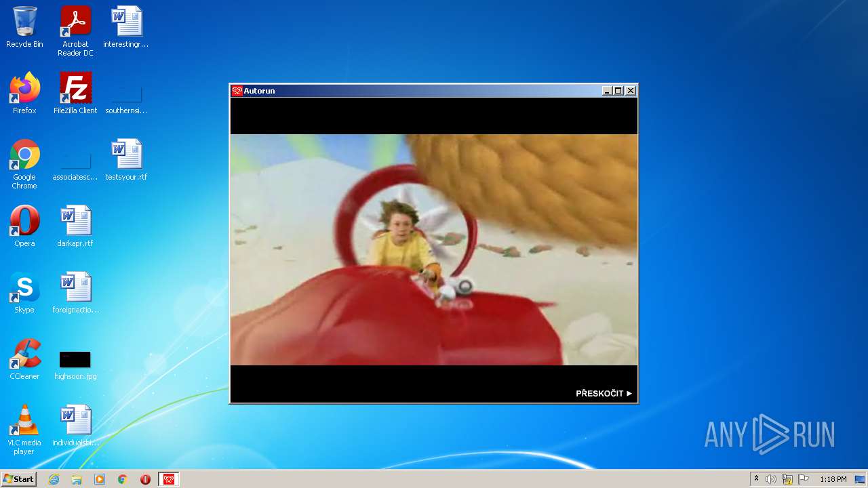This screenshot has width=868, height=488.
Task: Open Action Center flag icon
Action: coord(804,479)
